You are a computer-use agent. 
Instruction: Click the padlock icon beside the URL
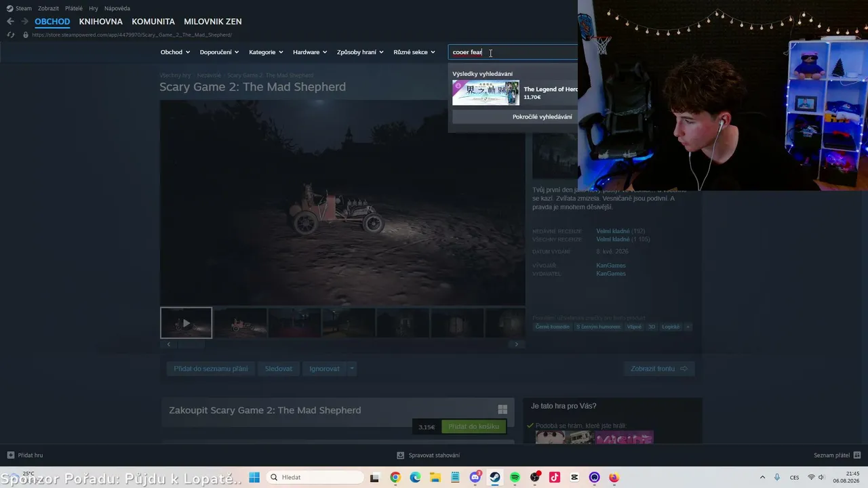pyautogui.click(x=26, y=35)
